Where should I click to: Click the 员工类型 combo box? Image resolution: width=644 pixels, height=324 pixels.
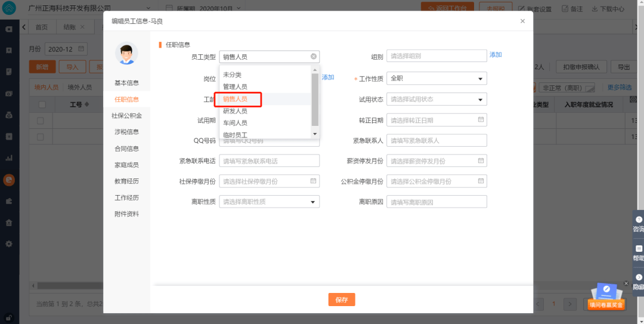click(x=270, y=56)
